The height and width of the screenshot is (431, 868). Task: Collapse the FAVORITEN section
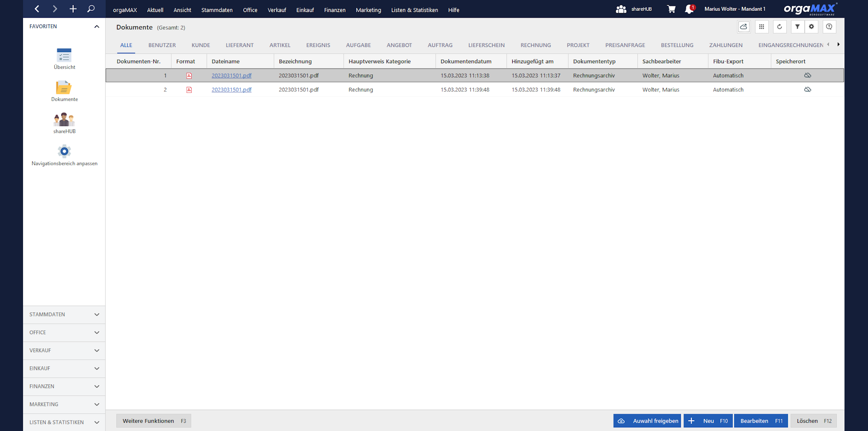[x=96, y=27]
